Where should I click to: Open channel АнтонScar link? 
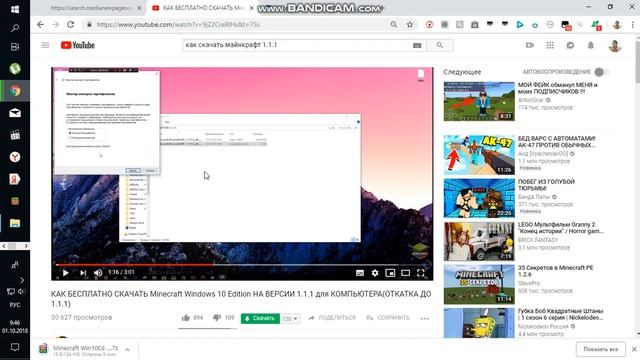pos(531,100)
